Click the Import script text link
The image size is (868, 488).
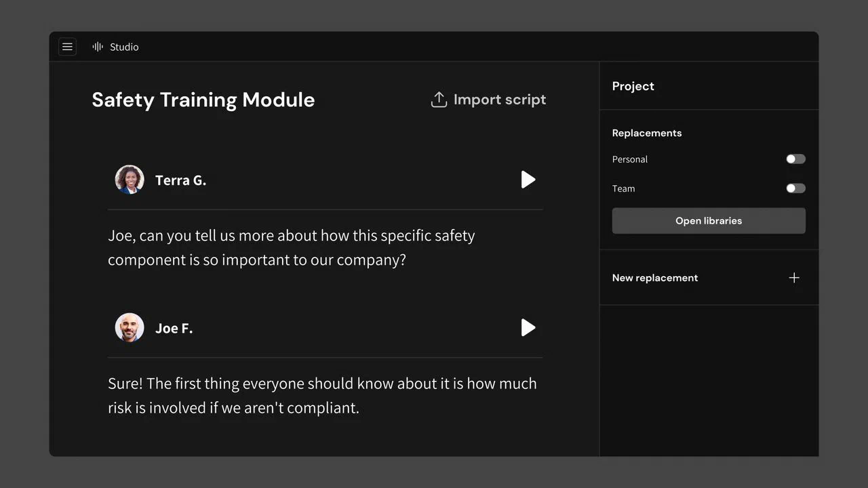pos(500,100)
